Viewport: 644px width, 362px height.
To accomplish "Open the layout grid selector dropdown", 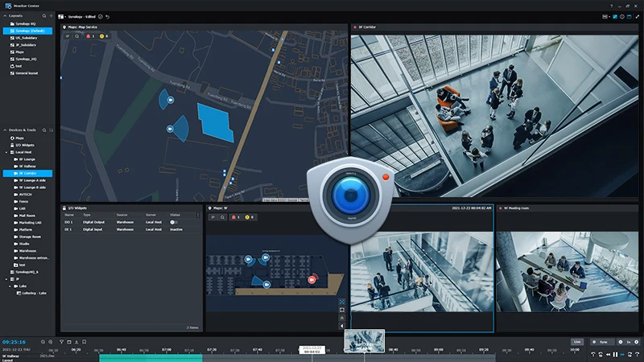I will click(x=62, y=17).
